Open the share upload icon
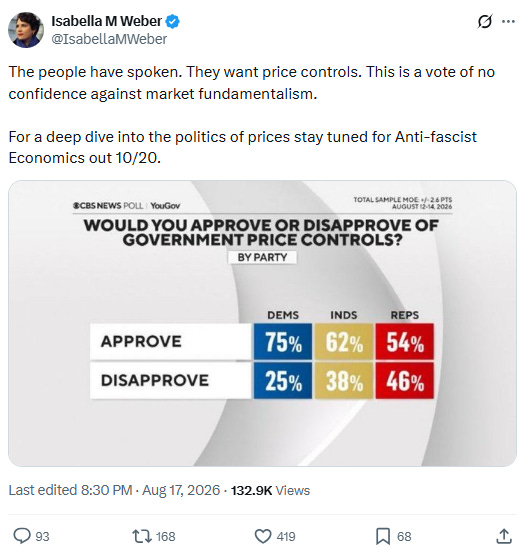Viewport: 530px width, 555px height. tap(503, 536)
